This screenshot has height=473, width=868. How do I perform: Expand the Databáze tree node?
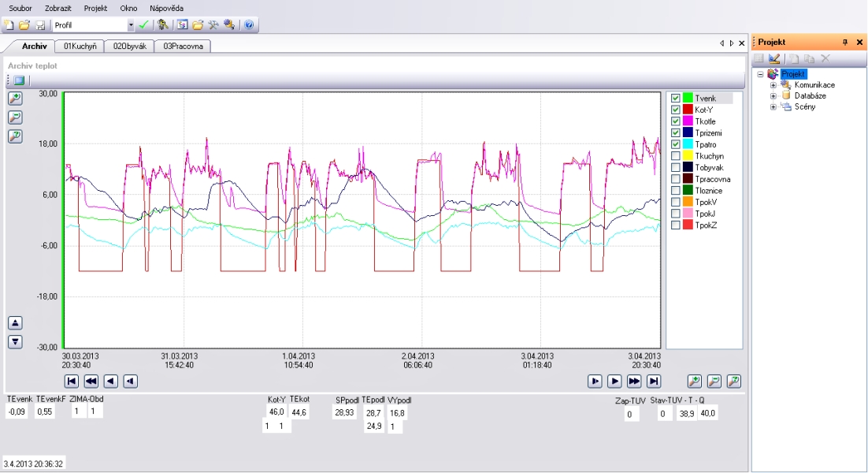773,96
